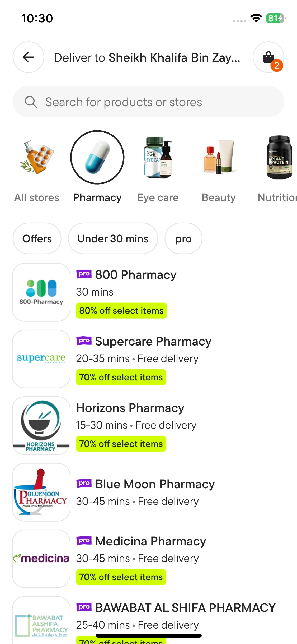This screenshot has height=644, width=297.
Task: Select the Pharmacy capsule category icon
Action: coord(97,157)
